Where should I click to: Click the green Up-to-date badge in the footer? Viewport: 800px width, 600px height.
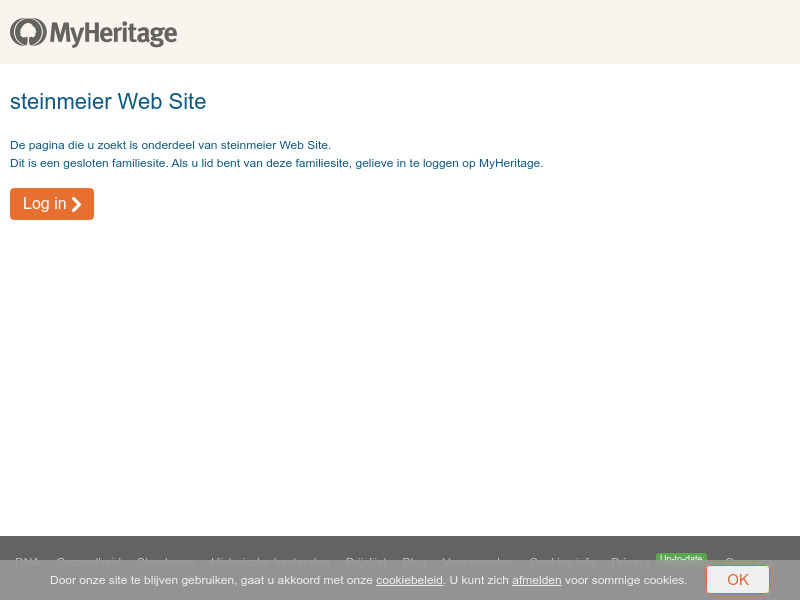coord(681,559)
